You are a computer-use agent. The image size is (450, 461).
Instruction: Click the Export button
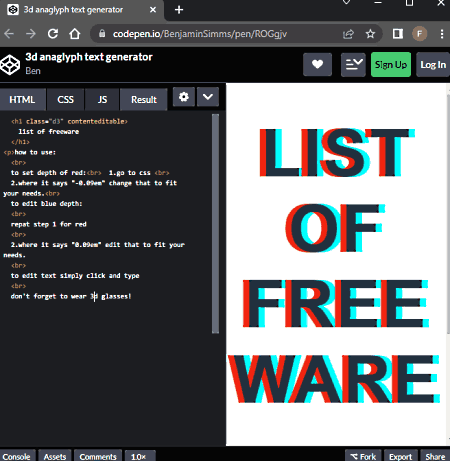400,456
